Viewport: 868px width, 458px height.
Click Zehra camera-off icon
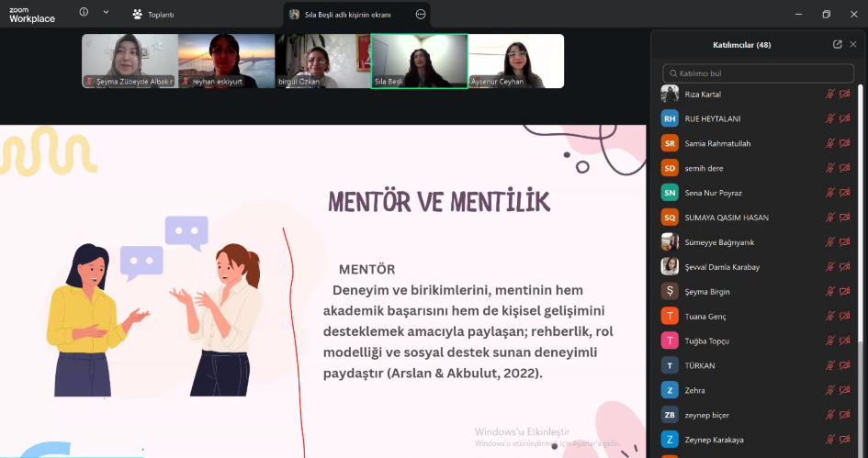point(845,390)
